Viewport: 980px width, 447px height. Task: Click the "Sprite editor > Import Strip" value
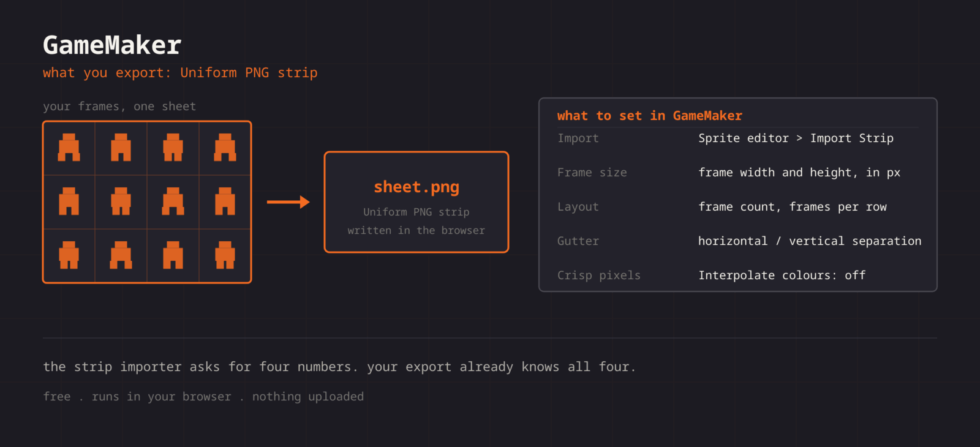796,138
